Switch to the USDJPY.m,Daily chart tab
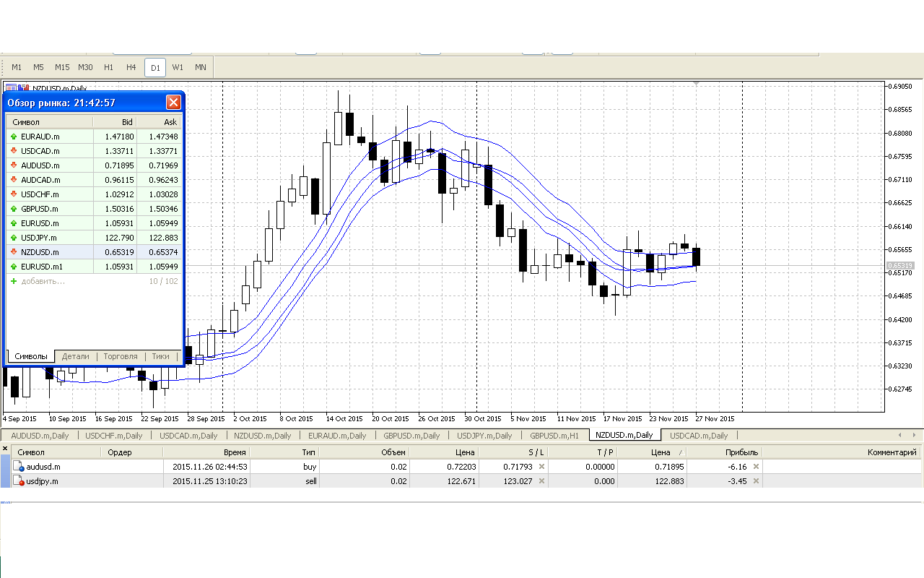Image resolution: width=924 pixels, height=578 pixels. pyautogui.click(x=484, y=436)
